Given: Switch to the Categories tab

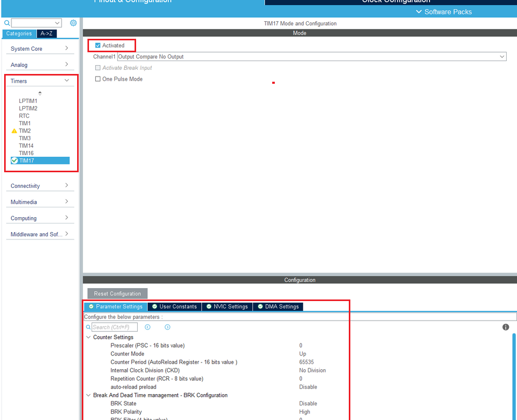Looking at the screenshot, I should click(19, 34).
